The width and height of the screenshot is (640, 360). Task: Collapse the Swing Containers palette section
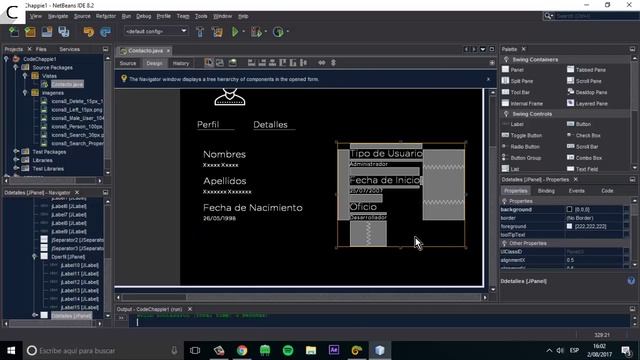point(506,60)
